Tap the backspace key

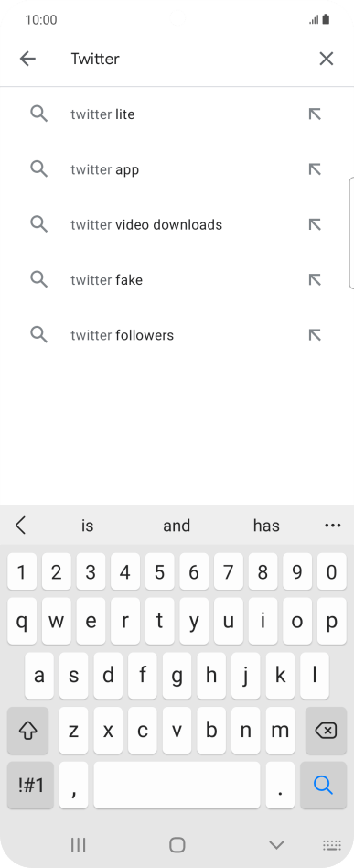[326, 731]
